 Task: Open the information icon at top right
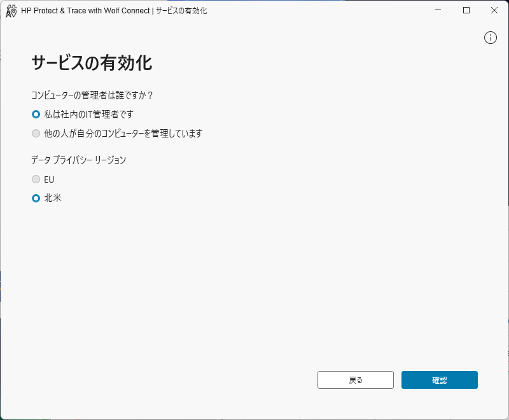tap(490, 38)
